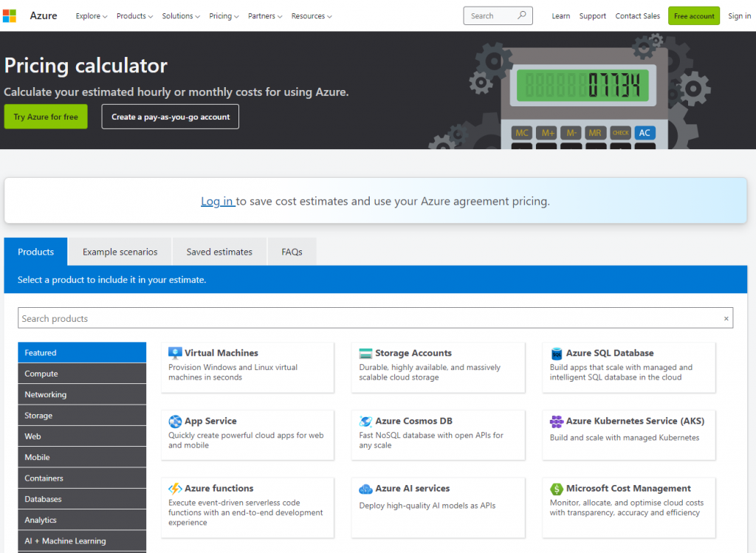Click the Azure Cosmos DB icon

[x=365, y=422]
